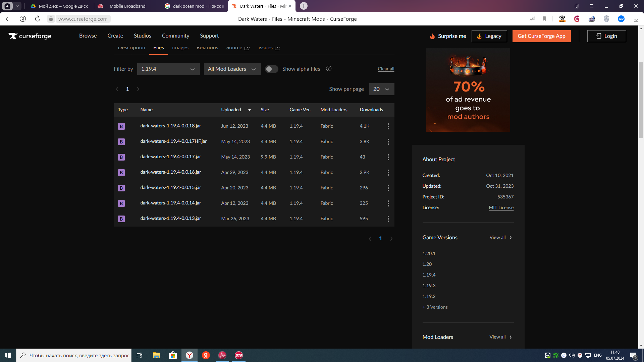Image resolution: width=644 pixels, height=362 pixels.
Task: Click the CurseForge logo
Action: pyautogui.click(x=30, y=36)
